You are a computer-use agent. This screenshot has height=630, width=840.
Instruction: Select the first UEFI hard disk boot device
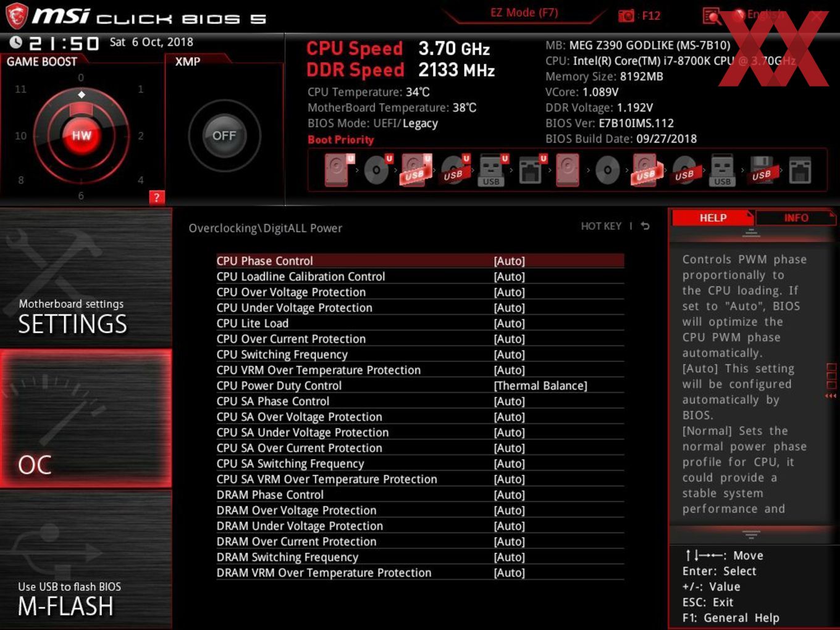339,170
